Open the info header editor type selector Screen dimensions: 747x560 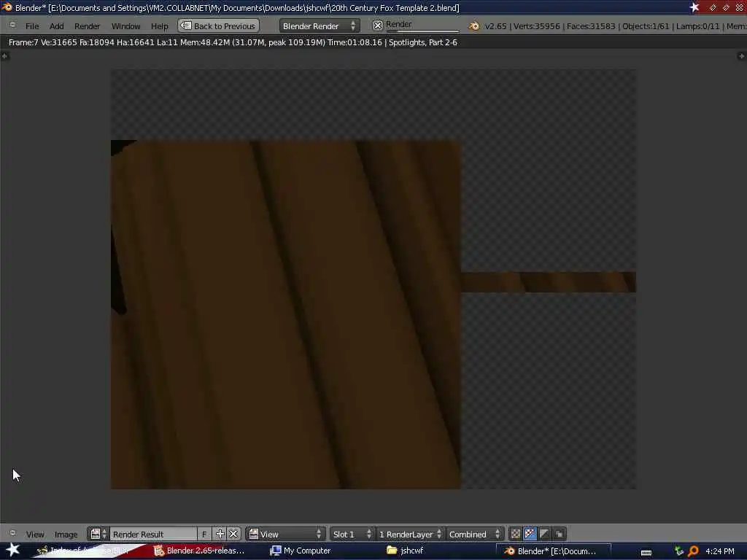[13, 26]
